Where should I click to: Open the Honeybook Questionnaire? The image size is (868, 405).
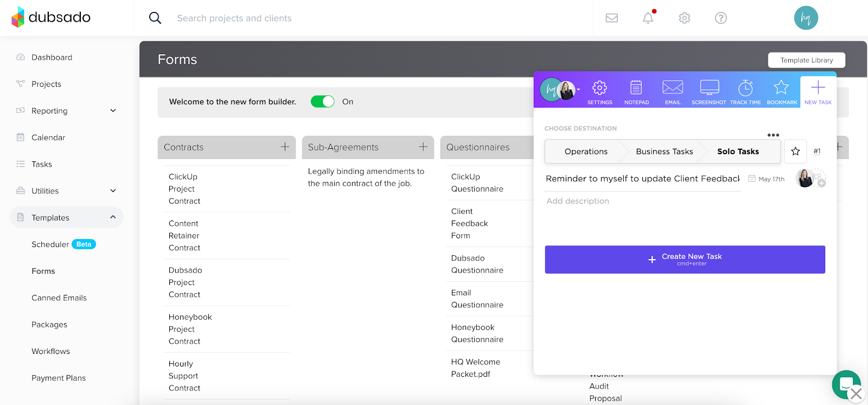tap(477, 333)
